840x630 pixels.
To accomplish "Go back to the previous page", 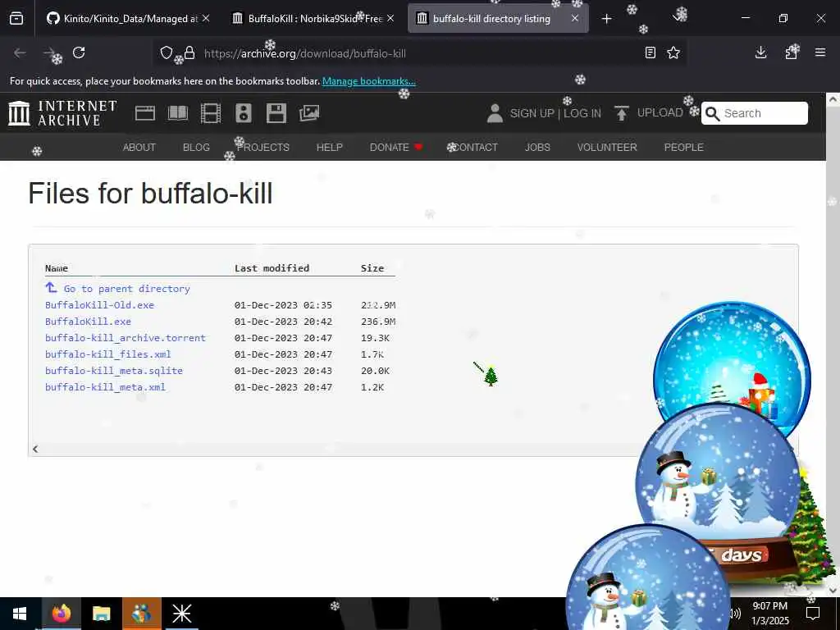I will (x=20, y=52).
